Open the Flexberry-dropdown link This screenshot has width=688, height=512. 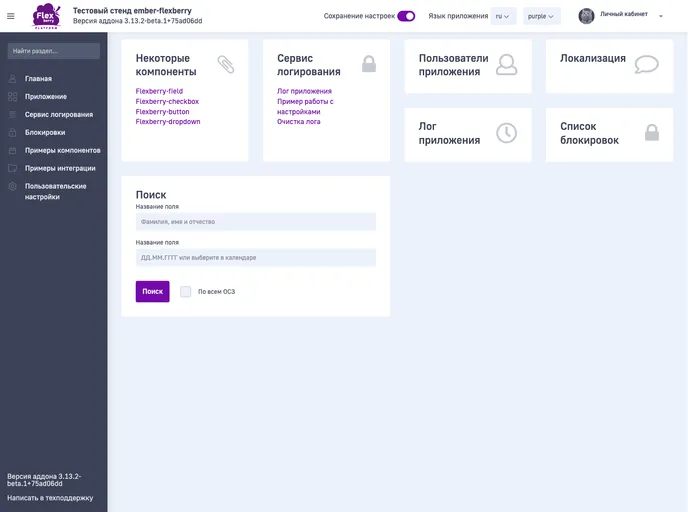(x=168, y=122)
